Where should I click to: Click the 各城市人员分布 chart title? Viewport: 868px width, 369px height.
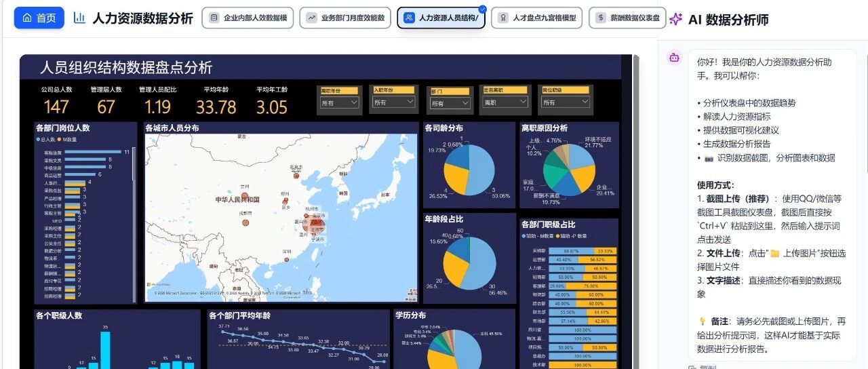172,128
